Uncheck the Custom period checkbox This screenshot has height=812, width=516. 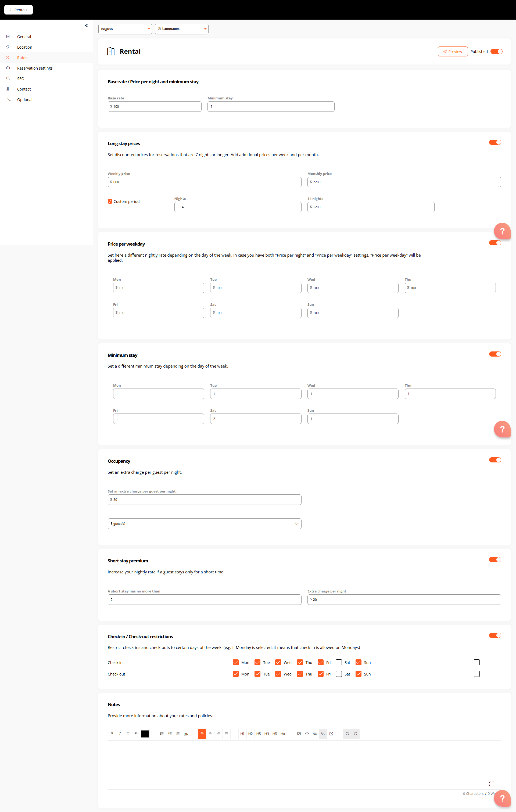click(x=110, y=201)
